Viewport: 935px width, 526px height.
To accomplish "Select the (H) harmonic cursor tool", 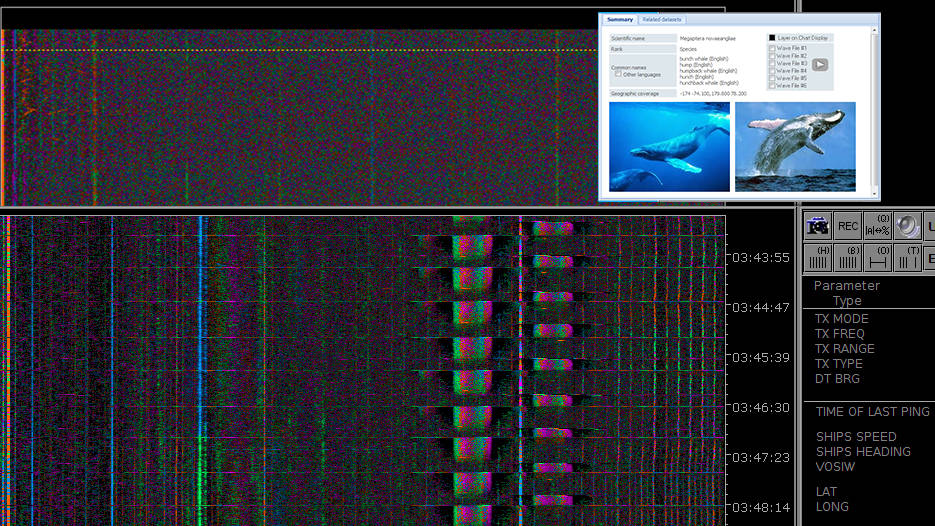I will (818, 258).
